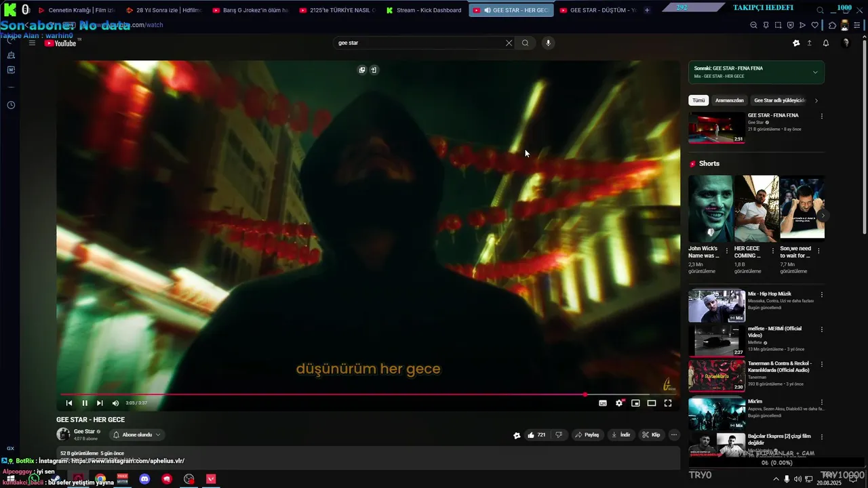Open options menu for FENA FENA video
Image resolution: width=868 pixels, height=488 pixels.
pos(822,116)
